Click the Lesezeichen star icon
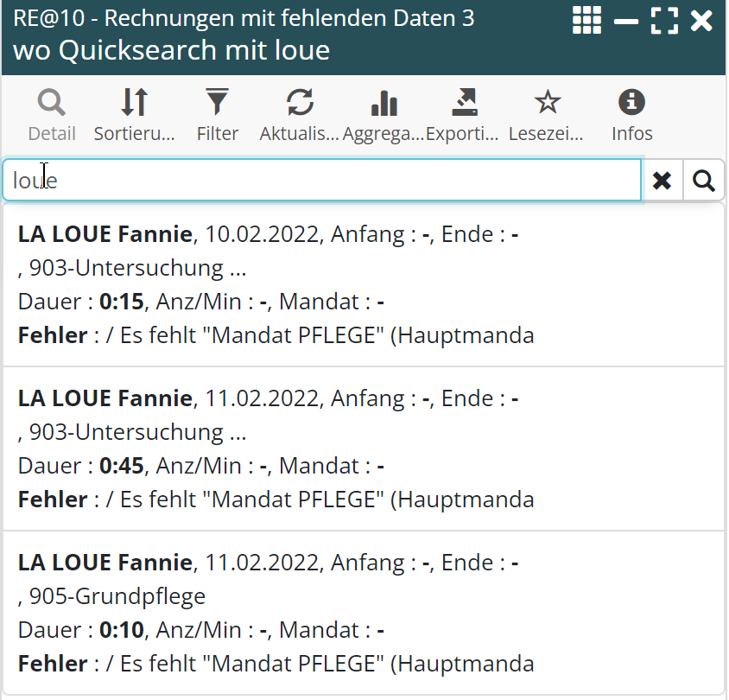Image resolution: width=729 pixels, height=700 pixels. click(547, 115)
